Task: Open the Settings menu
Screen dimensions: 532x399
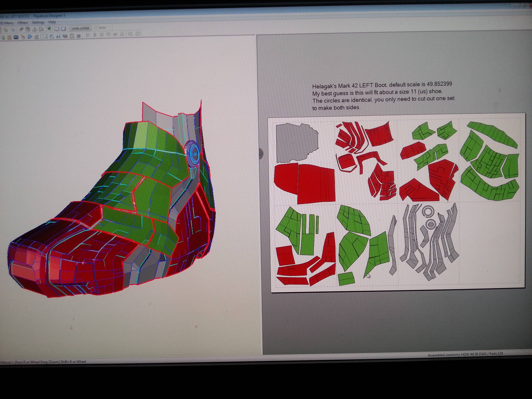Action: [38, 22]
